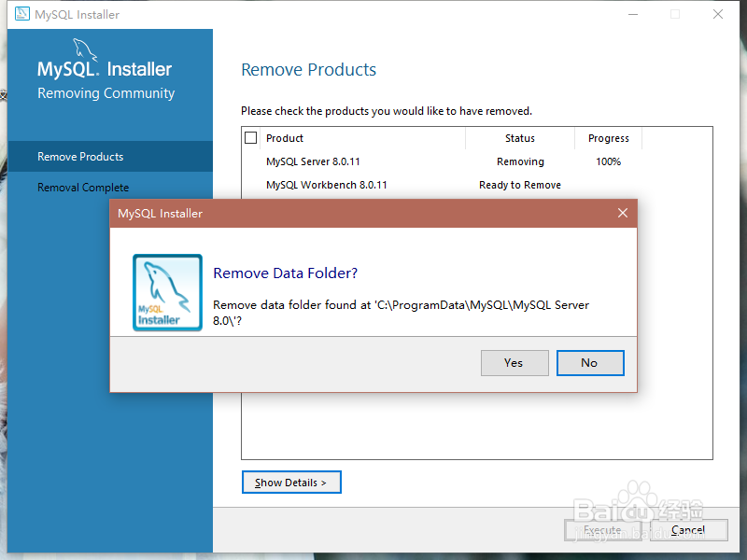
Task: Click the MySQL Installer dolphin icon in dialog
Action: 167,292
